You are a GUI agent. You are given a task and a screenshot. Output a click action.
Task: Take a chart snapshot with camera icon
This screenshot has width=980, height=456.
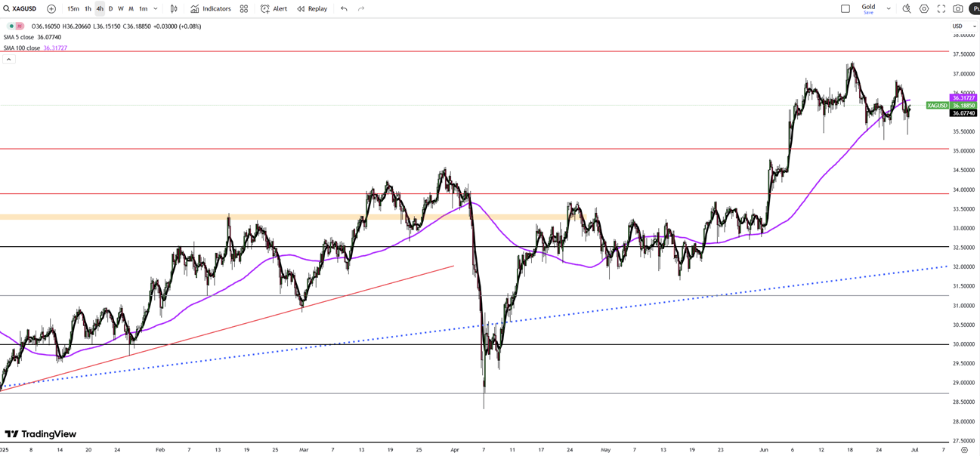point(958,9)
